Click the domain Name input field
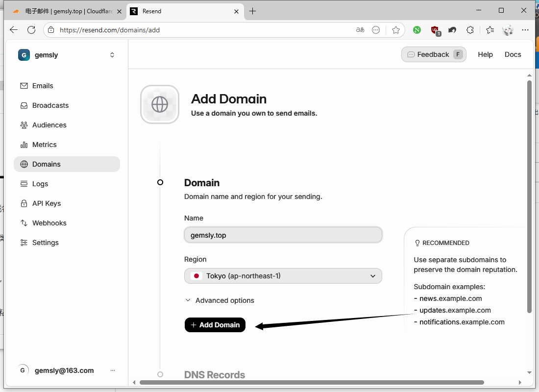Screen dimensions: 539x392 (283, 235)
